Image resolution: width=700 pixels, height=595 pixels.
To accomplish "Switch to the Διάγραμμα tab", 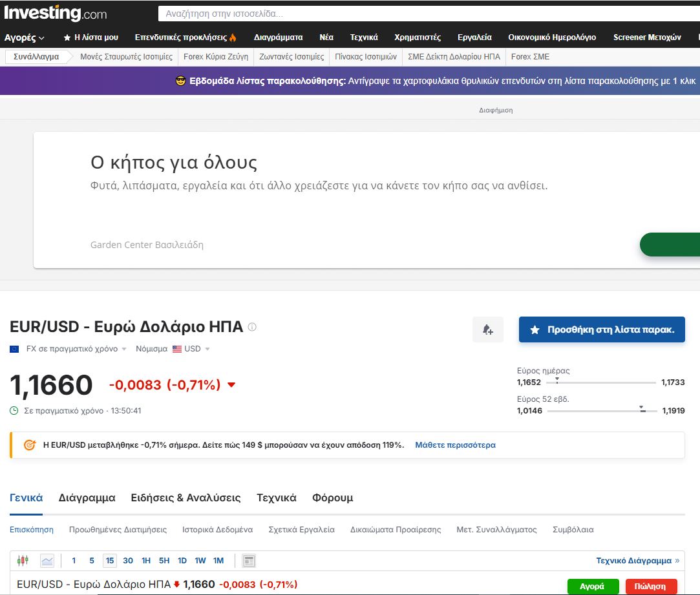I will (87, 498).
